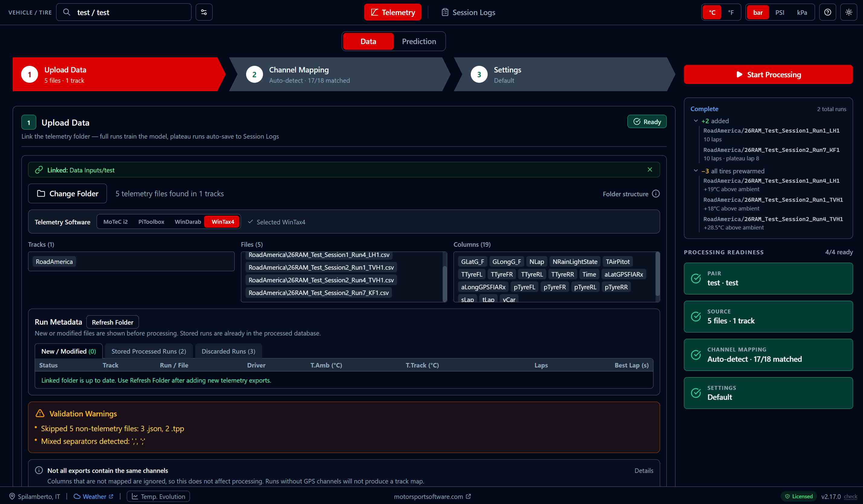Select PiToolbox telemetry software

pos(151,222)
